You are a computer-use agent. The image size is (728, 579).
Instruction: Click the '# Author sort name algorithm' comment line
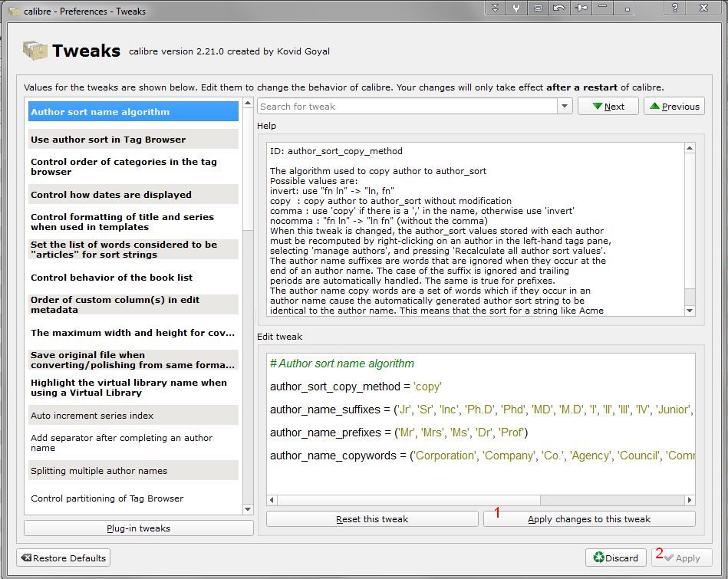(x=341, y=364)
